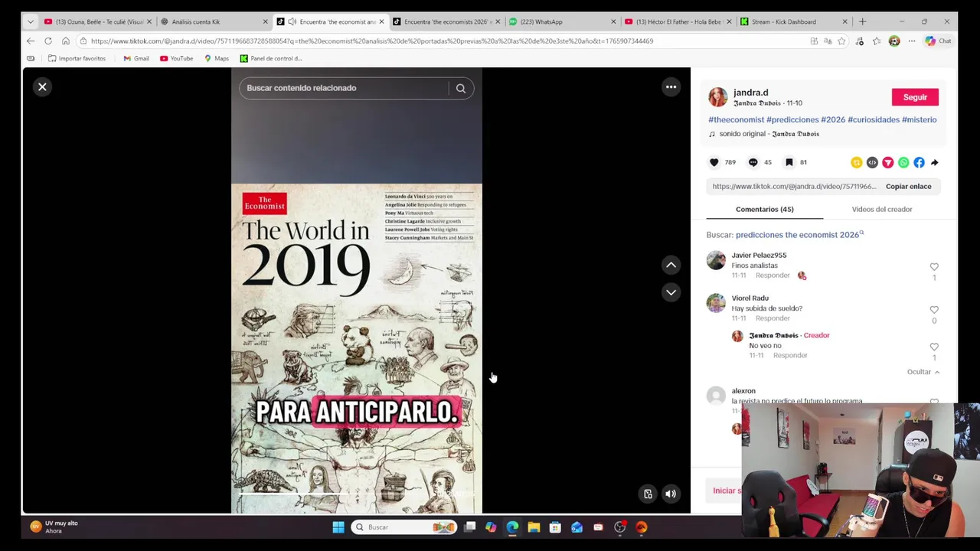Reply to Viorel Radu's comment

[773, 318]
